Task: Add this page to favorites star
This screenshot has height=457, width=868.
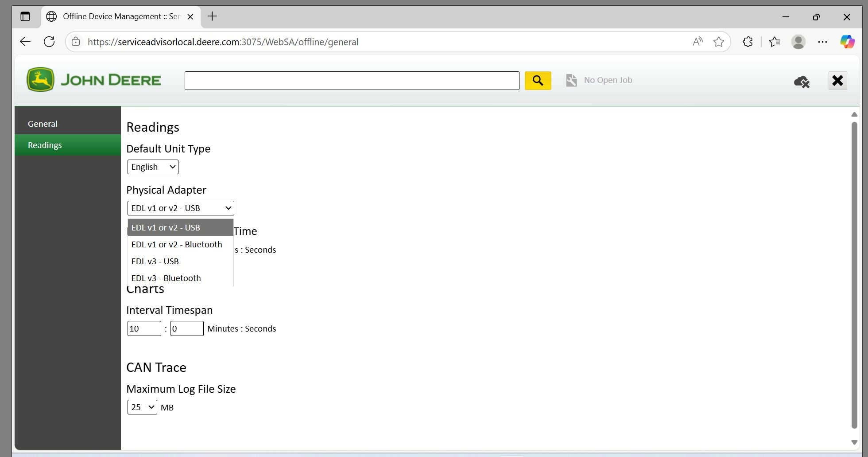Action: 719,42
